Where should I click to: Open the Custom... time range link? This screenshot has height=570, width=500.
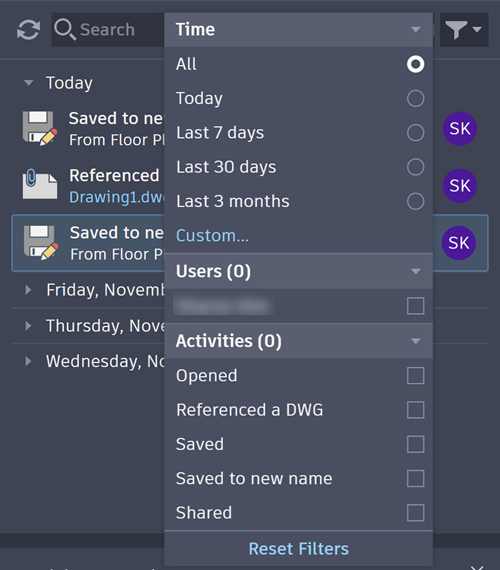(x=212, y=236)
